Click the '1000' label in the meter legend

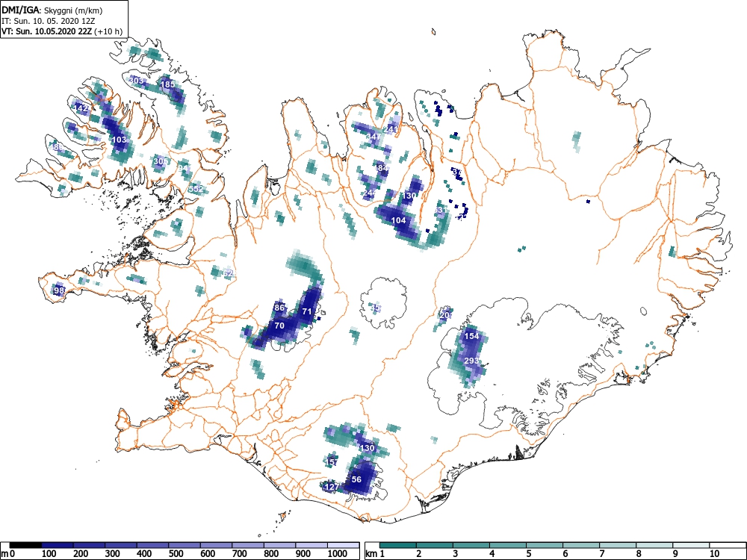click(x=338, y=554)
